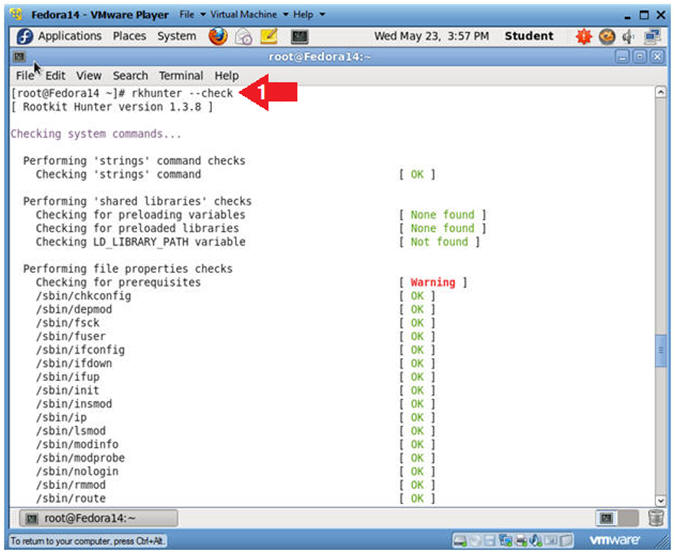Select the root@Fedora14 taskbar window button
This screenshot has width=675, height=554.
pyautogui.click(x=99, y=518)
